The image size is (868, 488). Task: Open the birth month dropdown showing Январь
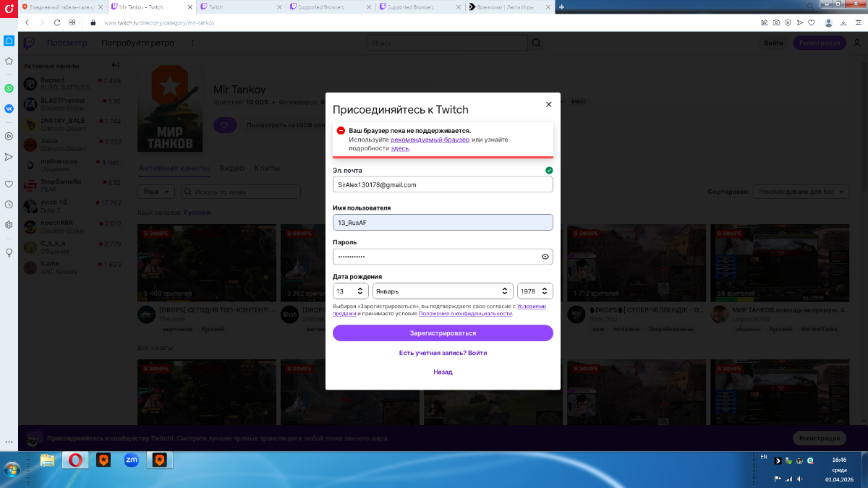[443, 291]
